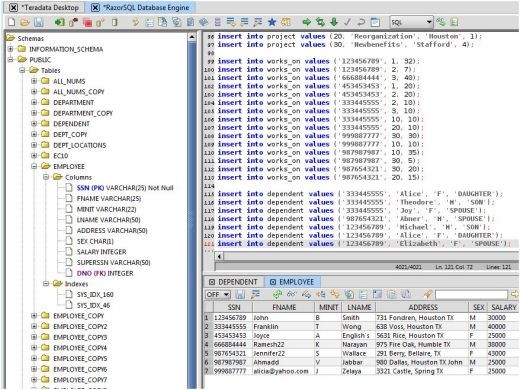The image size is (520, 390).
Task: Select the SSN (PK) VARCHAR(25) column
Action: point(125,188)
